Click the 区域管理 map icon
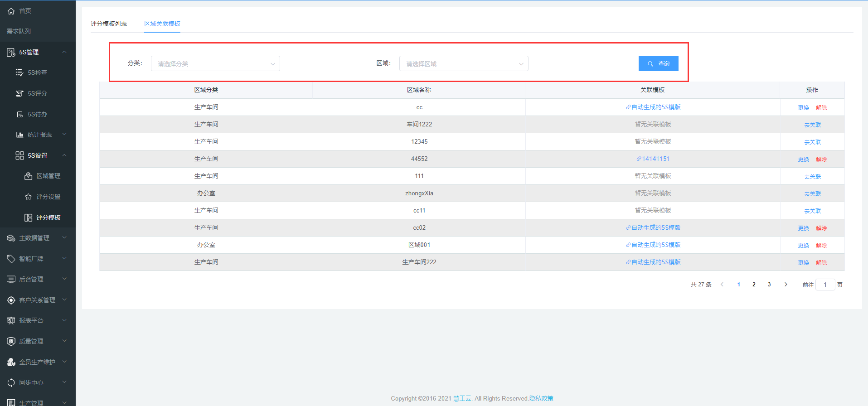Viewport: 868px width, 406px height. pyautogui.click(x=28, y=176)
